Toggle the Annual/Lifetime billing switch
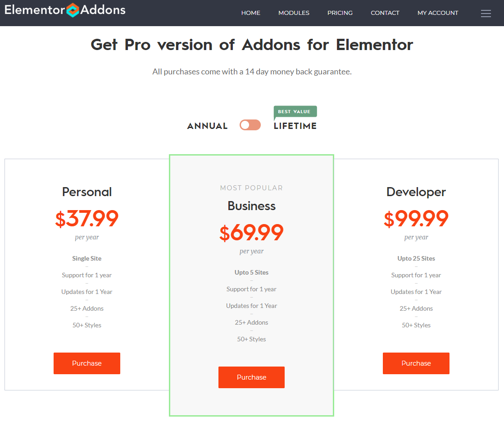This screenshot has width=504, height=422. coord(250,125)
